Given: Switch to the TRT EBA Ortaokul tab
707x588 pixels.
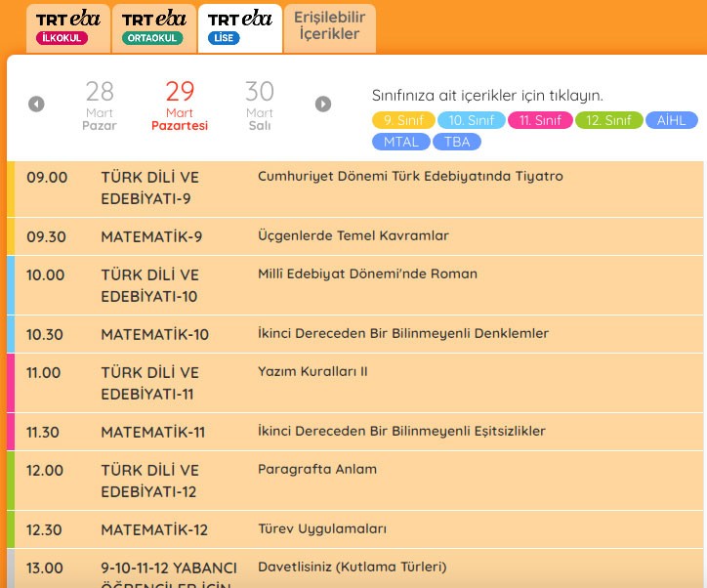Looking at the screenshot, I should click(x=153, y=27).
